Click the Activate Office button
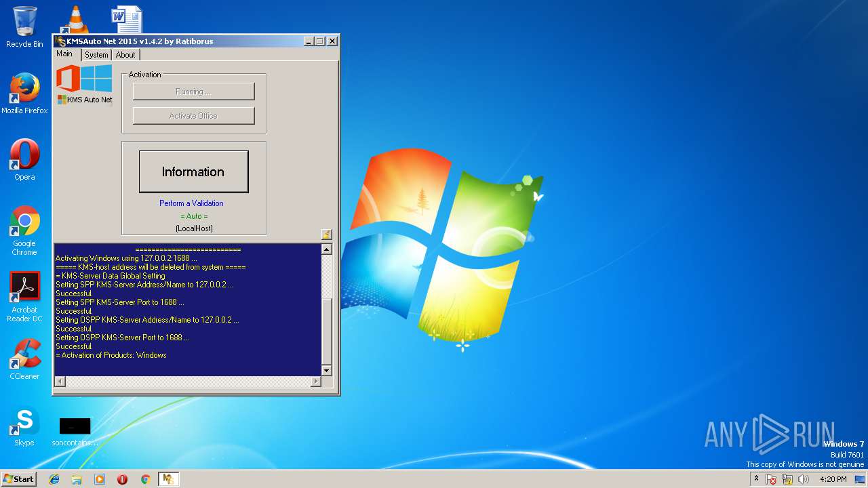This screenshot has height=488, width=868. pyautogui.click(x=194, y=116)
